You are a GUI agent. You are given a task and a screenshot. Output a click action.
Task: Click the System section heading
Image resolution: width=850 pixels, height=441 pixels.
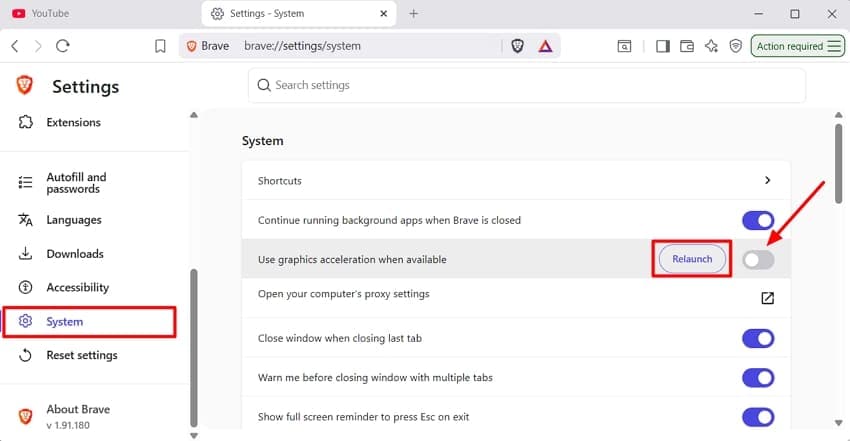tap(262, 141)
